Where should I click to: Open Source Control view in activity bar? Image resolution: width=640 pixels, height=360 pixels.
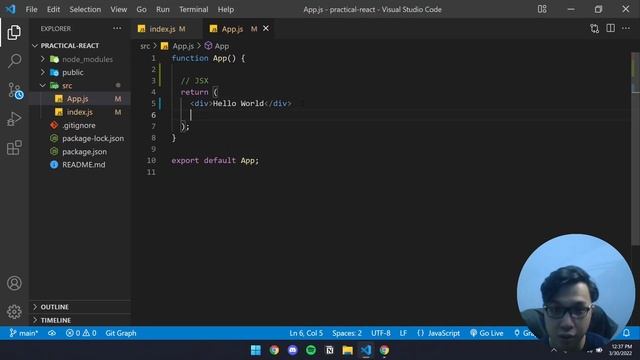[x=15, y=91]
